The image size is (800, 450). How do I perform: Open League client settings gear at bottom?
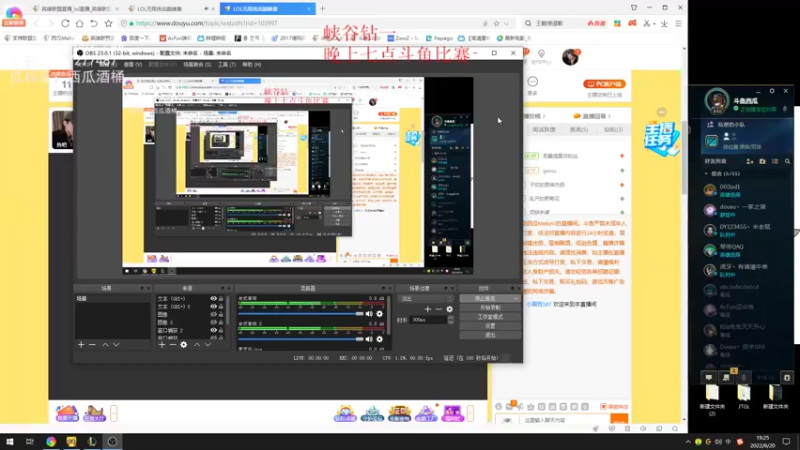[787, 378]
